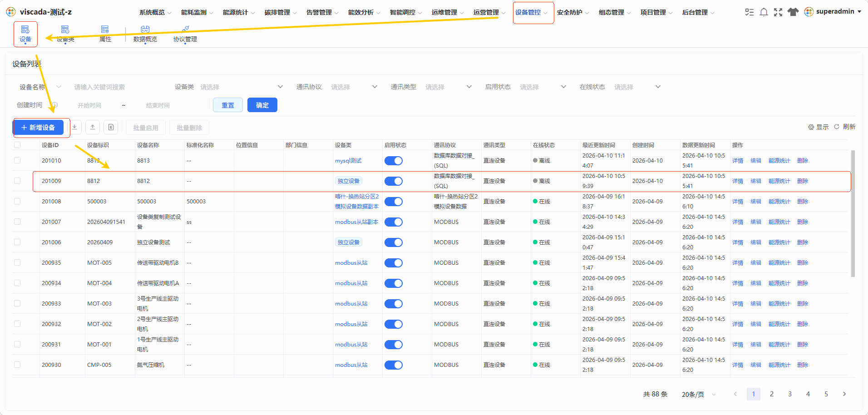Open the 能耗监测 top menu
The width and height of the screenshot is (868, 415).
(x=197, y=12)
